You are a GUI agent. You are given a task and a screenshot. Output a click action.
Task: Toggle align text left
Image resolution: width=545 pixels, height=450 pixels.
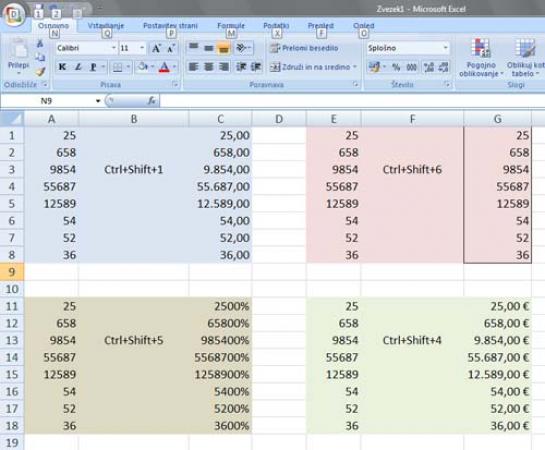point(193,67)
